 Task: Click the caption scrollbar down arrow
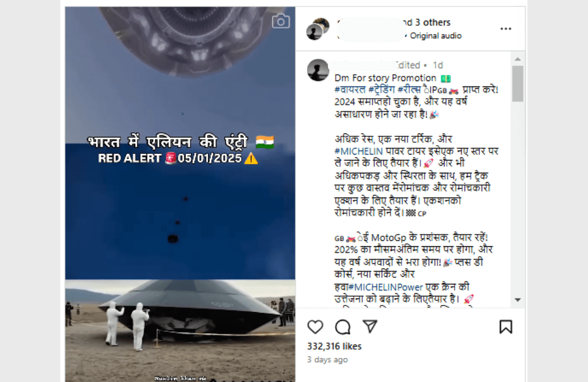click(517, 300)
